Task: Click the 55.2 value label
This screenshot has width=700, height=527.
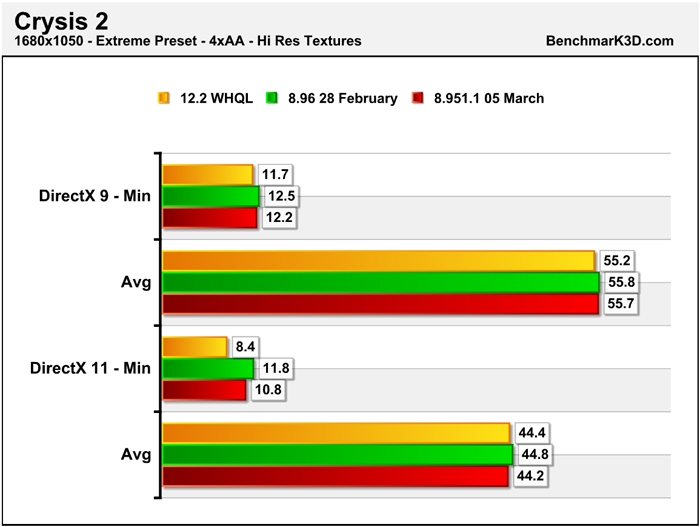Action: [617, 260]
